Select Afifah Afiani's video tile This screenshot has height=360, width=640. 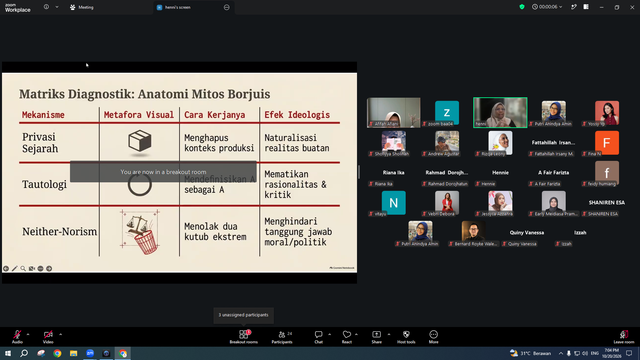[x=393, y=112]
